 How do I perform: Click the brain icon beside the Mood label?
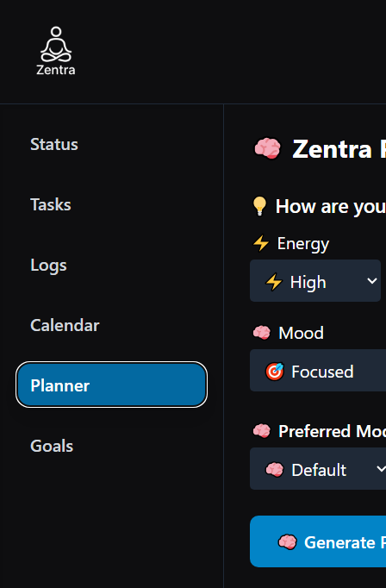tap(262, 333)
